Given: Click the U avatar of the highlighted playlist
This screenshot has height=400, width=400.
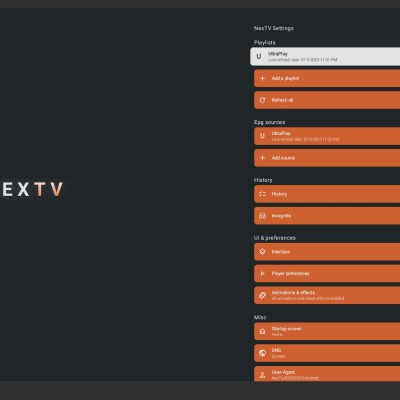Looking at the screenshot, I should (259, 56).
